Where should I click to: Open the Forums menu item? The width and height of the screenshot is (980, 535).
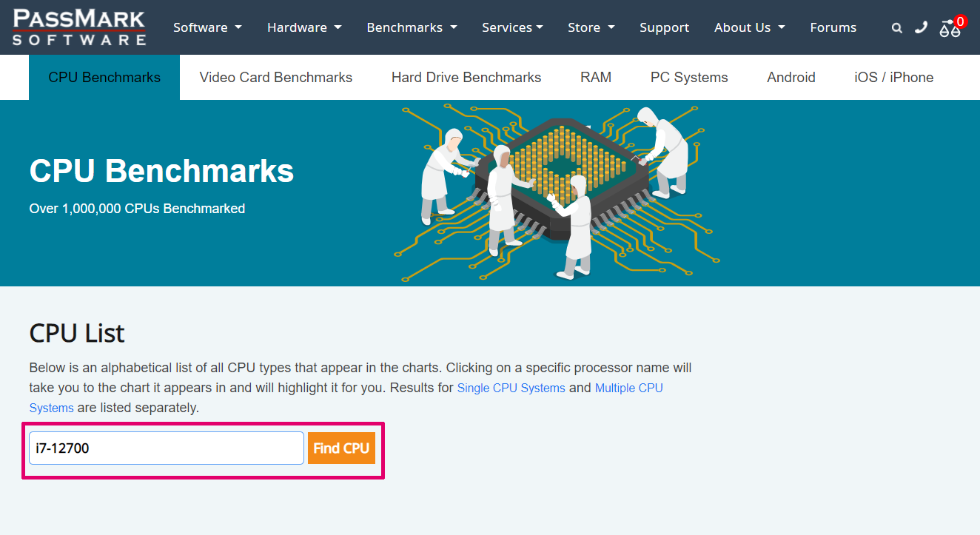[x=833, y=27]
